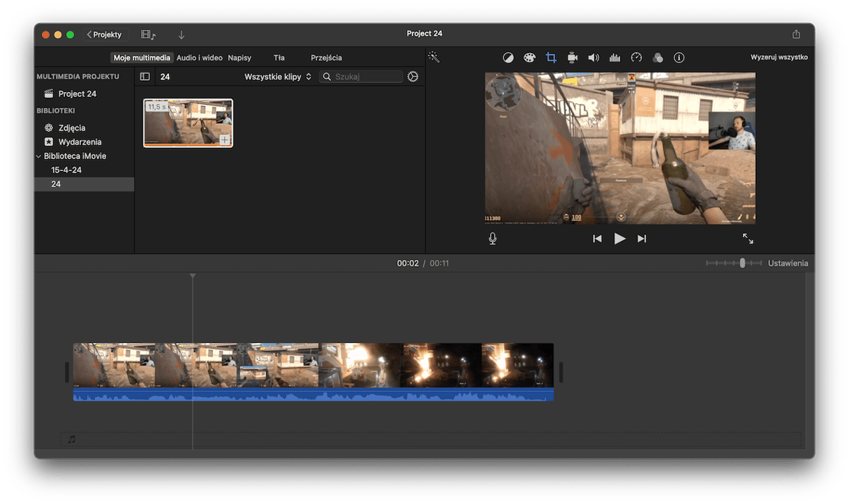Image resolution: width=849 pixels, height=504 pixels.
Task: Open the Przejścia tab
Action: click(326, 58)
